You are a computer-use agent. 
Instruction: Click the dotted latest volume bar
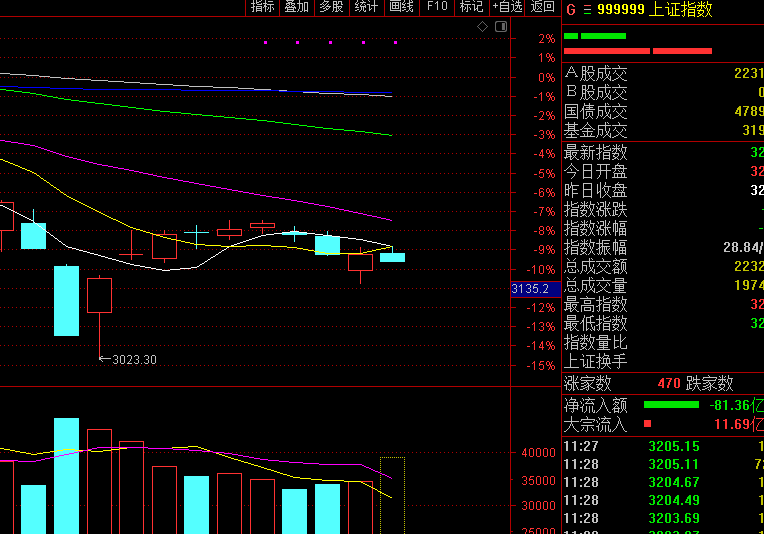pos(391,495)
